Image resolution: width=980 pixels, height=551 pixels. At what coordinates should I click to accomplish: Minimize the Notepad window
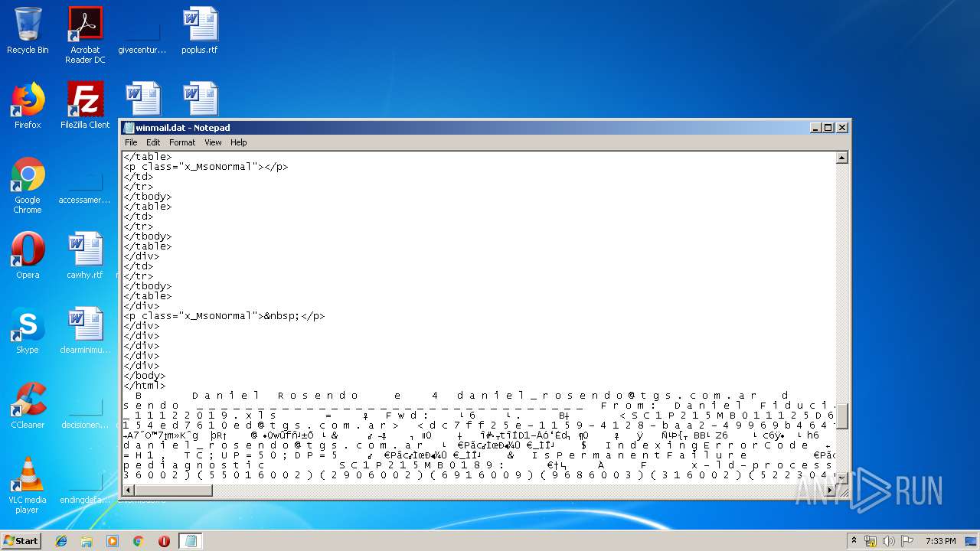point(815,128)
